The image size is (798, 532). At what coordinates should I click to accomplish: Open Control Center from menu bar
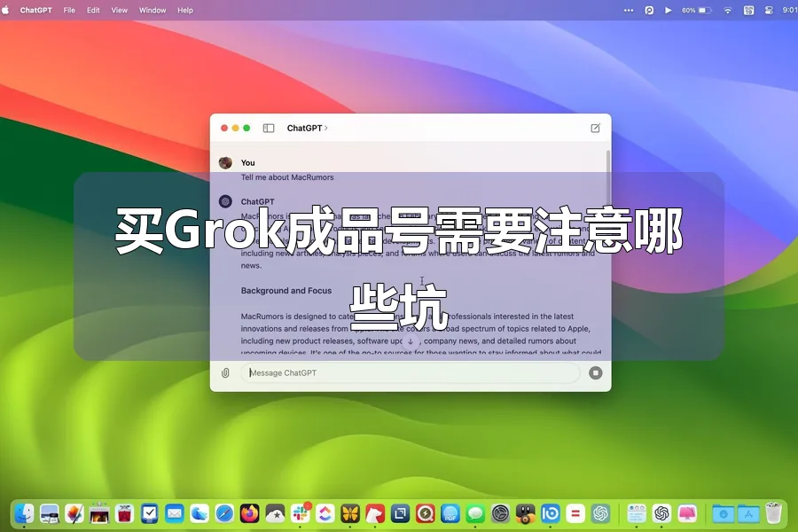(x=769, y=10)
